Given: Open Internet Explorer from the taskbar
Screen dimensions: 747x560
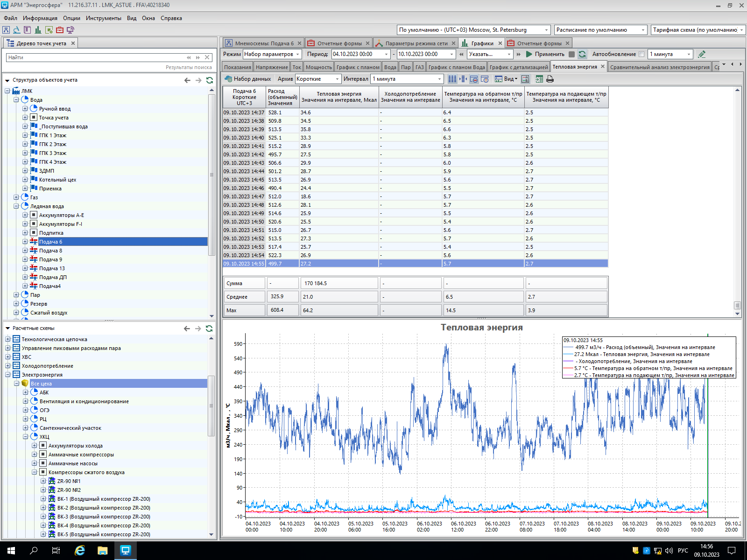Looking at the screenshot, I should click(x=80, y=551).
